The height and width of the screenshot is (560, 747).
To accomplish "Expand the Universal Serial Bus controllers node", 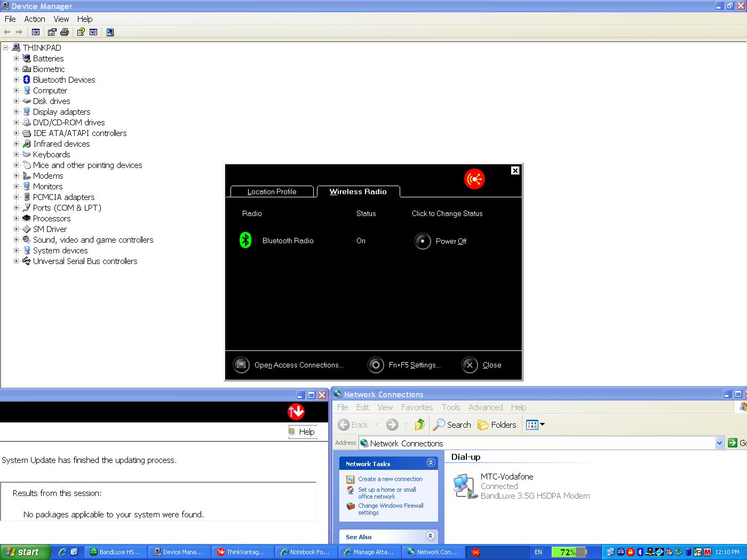I will click(16, 261).
